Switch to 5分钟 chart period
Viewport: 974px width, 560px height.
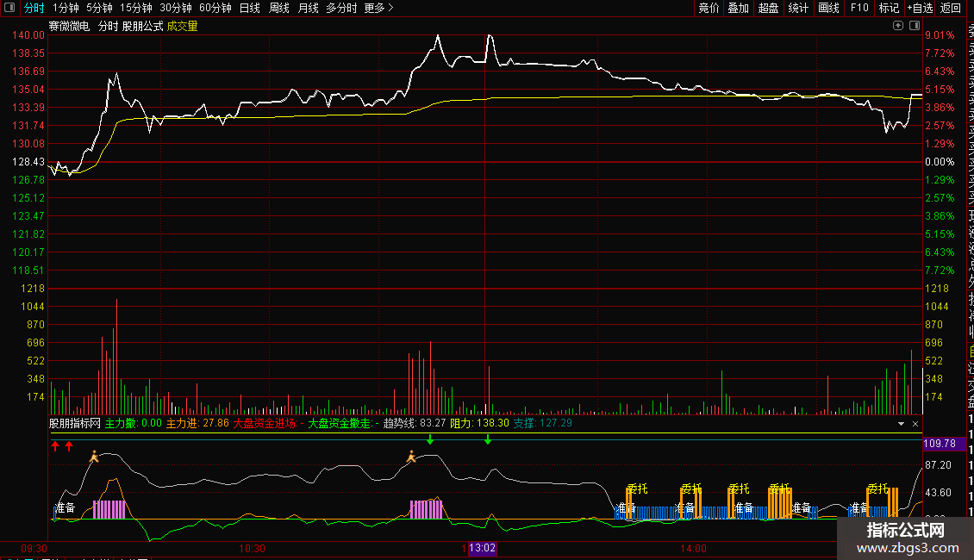(x=99, y=8)
